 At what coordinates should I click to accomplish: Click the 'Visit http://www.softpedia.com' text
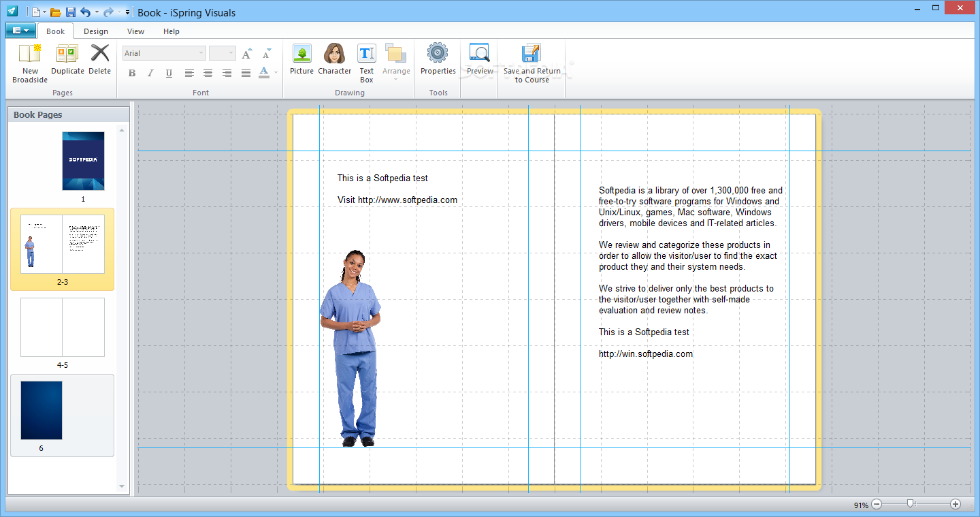pyautogui.click(x=397, y=200)
